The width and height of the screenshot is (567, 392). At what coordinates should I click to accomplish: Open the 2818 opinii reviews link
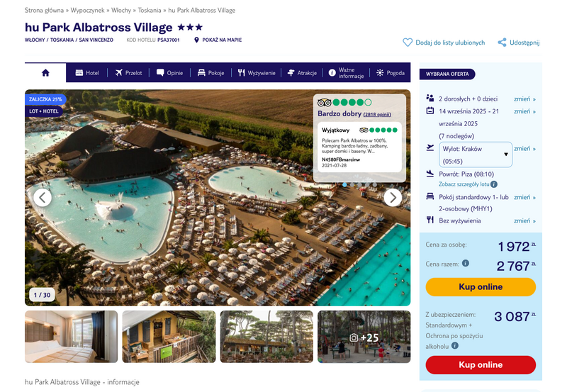377,115
